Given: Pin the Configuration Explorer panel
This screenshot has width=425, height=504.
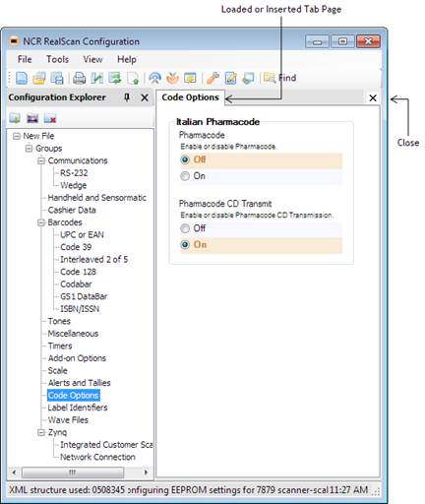Looking at the screenshot, I should point(127,97).
